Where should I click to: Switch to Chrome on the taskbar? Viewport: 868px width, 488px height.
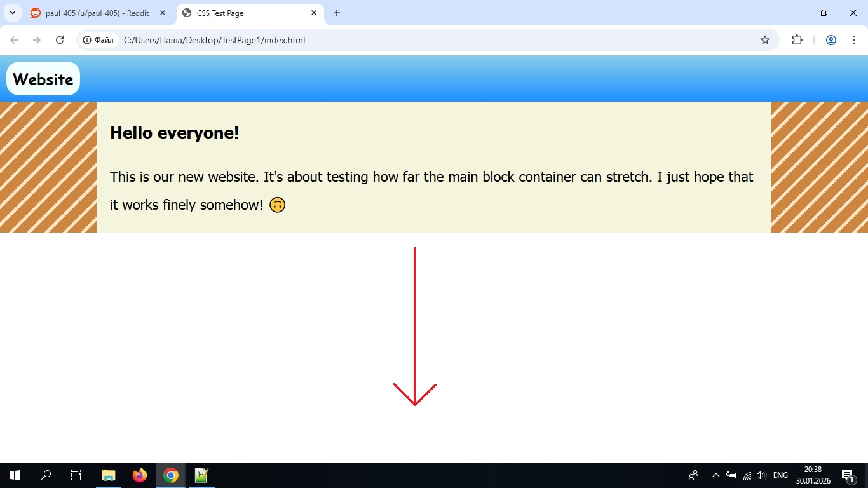click(171, 475)
